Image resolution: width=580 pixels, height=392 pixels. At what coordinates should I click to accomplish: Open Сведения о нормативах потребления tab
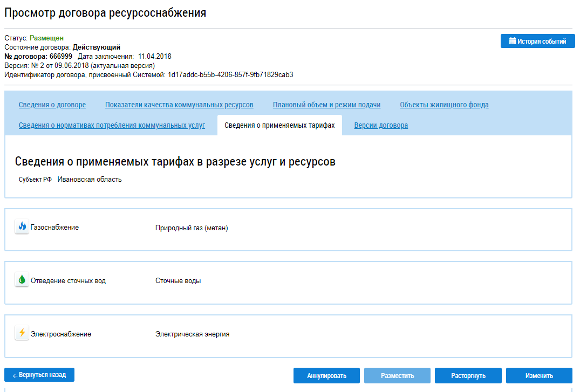[x=112, y=126]
